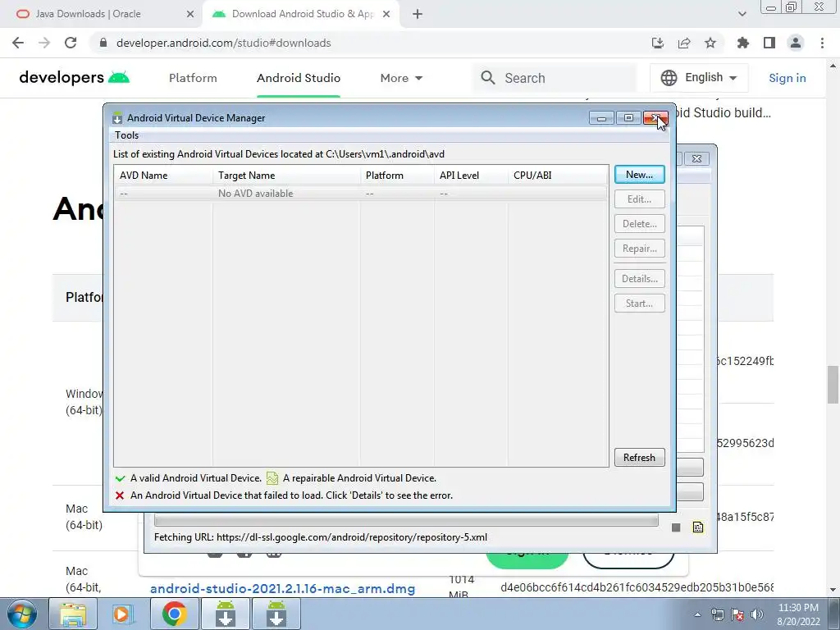Open the Chrome profile avatar
Image resolution: width=840 pixels, height=630 pixels.
(796, 43)
